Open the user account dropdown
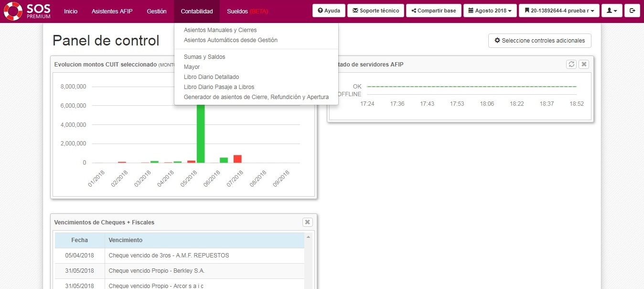644x289 pixels. [x=612, y=11]
